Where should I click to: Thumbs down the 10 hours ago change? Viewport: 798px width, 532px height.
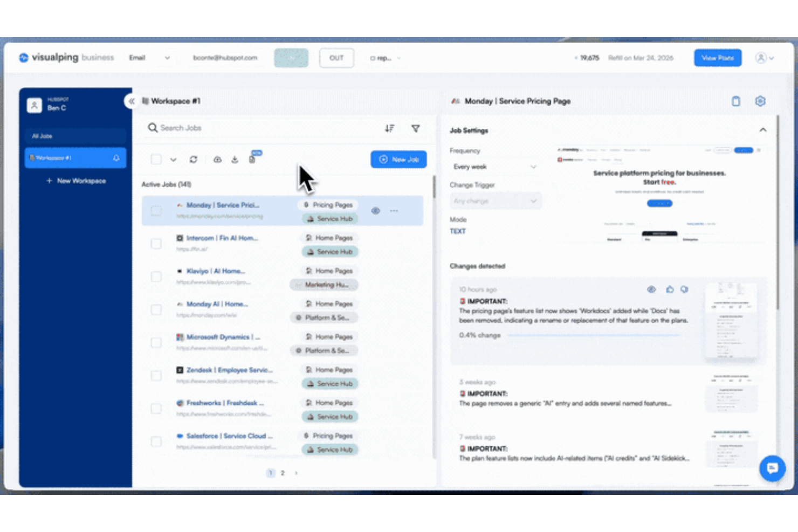click(684, 289)
